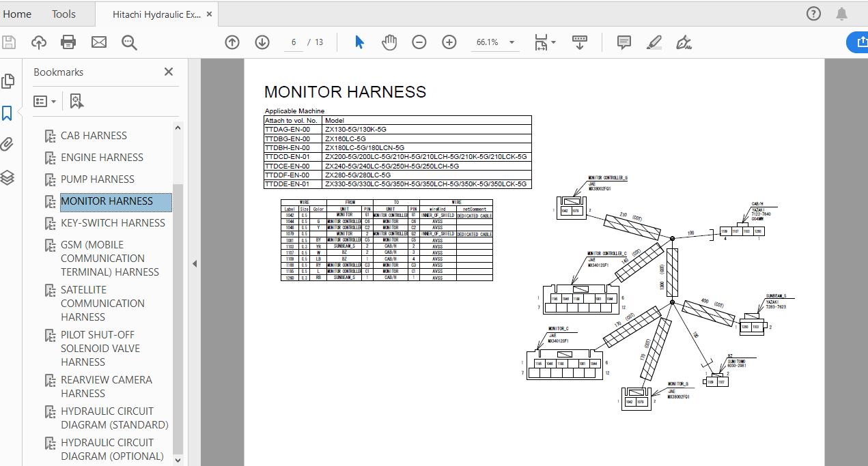Go to previous page arrow
Image resolution: width=868 pixels, height=466 pixels.
click(232, 42)
